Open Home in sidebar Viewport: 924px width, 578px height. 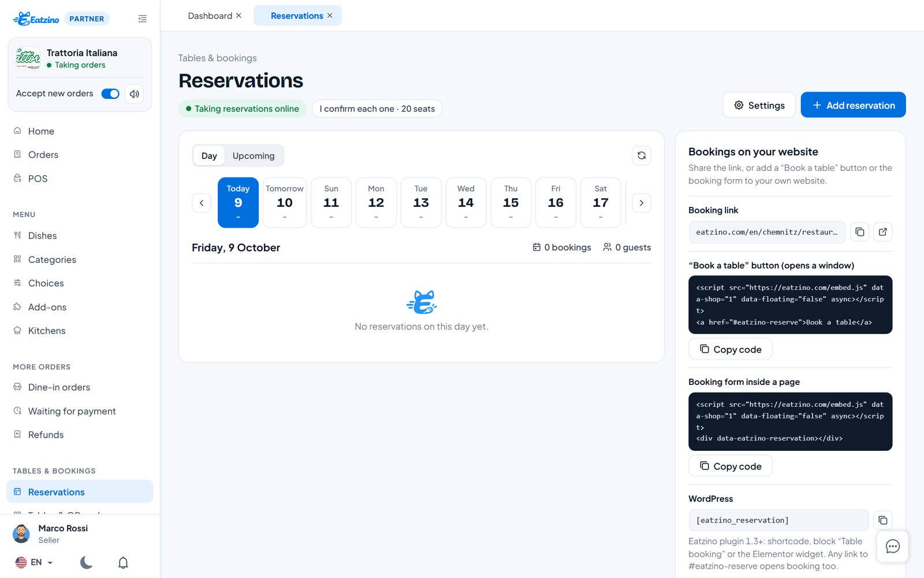pyautogui.click(x=80, y=131)
